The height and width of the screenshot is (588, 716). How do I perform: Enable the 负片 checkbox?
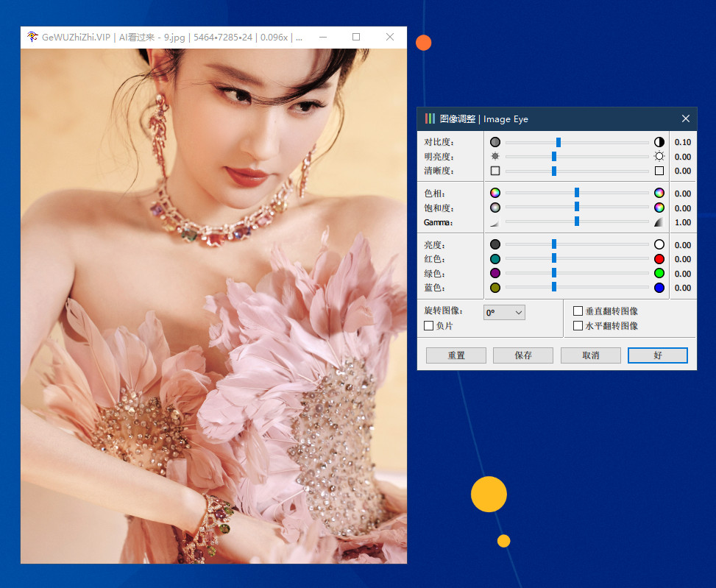[x=428, y=325]
